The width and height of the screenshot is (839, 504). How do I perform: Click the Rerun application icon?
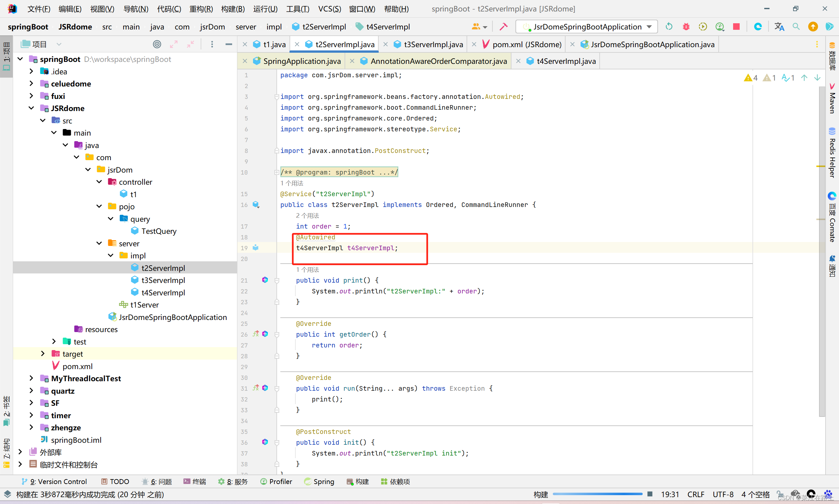pos(669,27)
